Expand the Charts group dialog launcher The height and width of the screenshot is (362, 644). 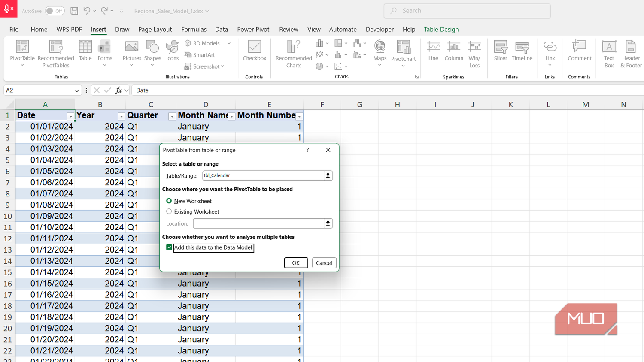click(x=416, y=77)
